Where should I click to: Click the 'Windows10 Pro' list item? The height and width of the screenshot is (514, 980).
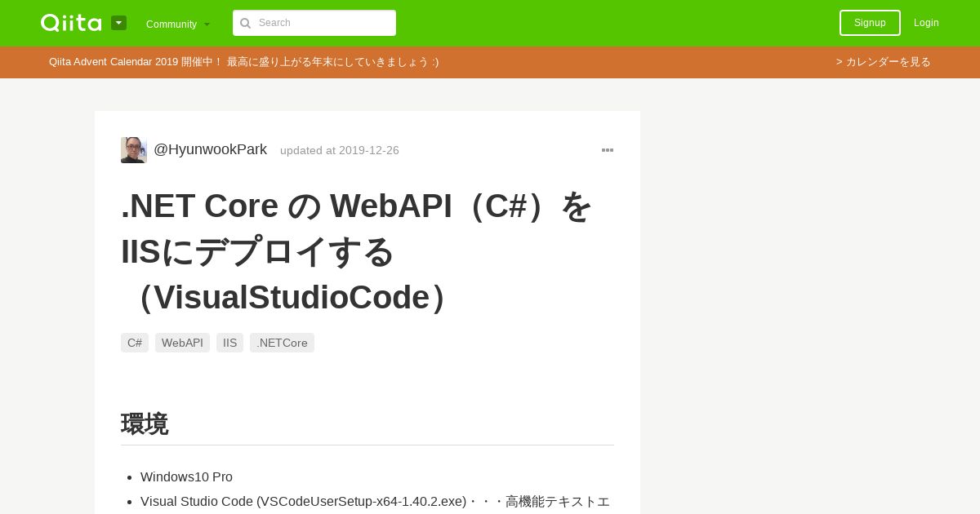[x=186, y=476]
